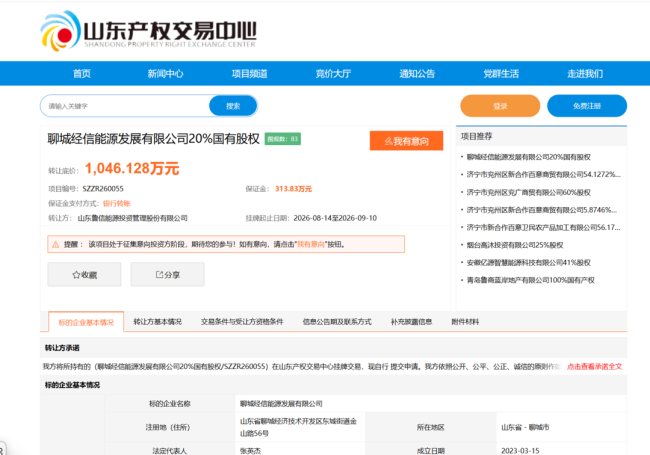Open recommended 青岛鲁商蓝岸地产100%国有产权 link
650x455 pixels.
(531, 280)
